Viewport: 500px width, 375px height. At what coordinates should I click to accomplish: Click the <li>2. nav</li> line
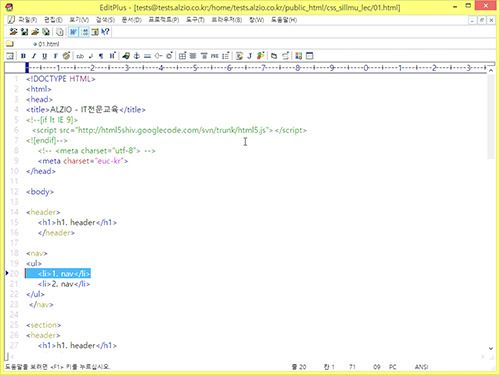[x=64, y=284]
